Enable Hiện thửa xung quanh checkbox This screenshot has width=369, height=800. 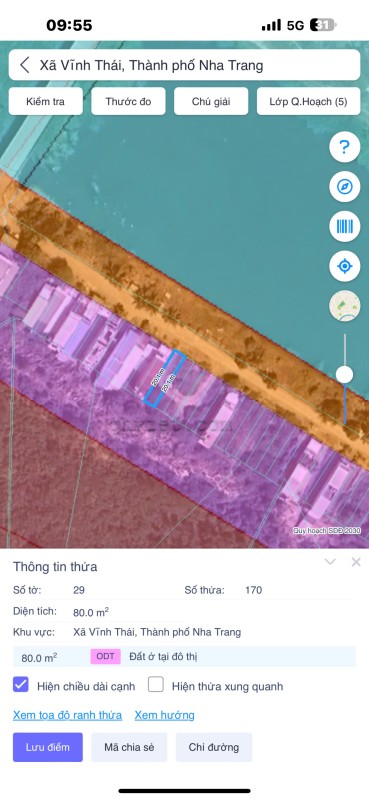click(x=156, y=685)
